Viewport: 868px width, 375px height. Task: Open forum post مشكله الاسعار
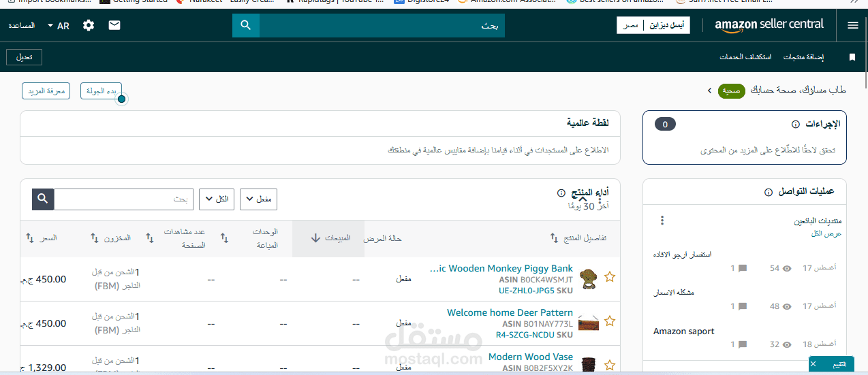[x=674, y=293]
